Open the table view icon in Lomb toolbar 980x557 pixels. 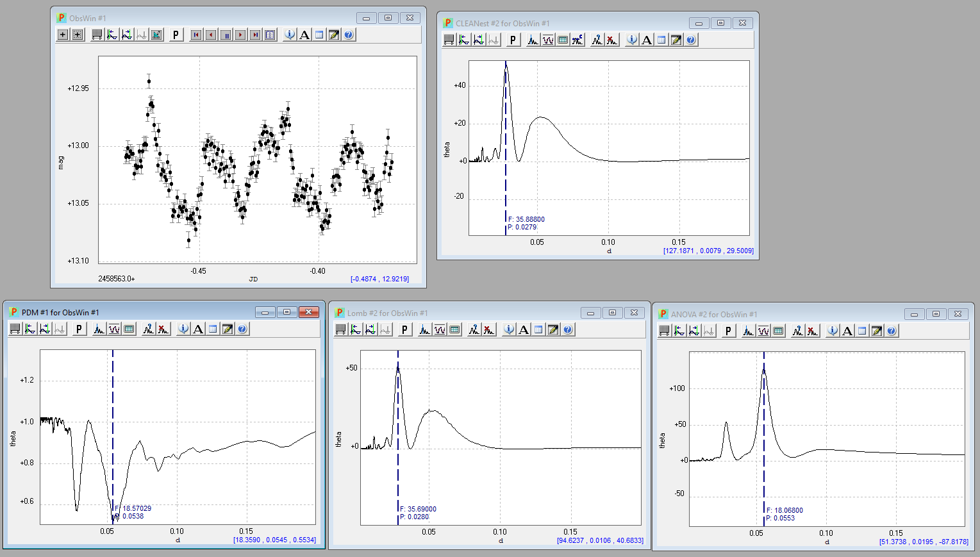tap(454, 330)
